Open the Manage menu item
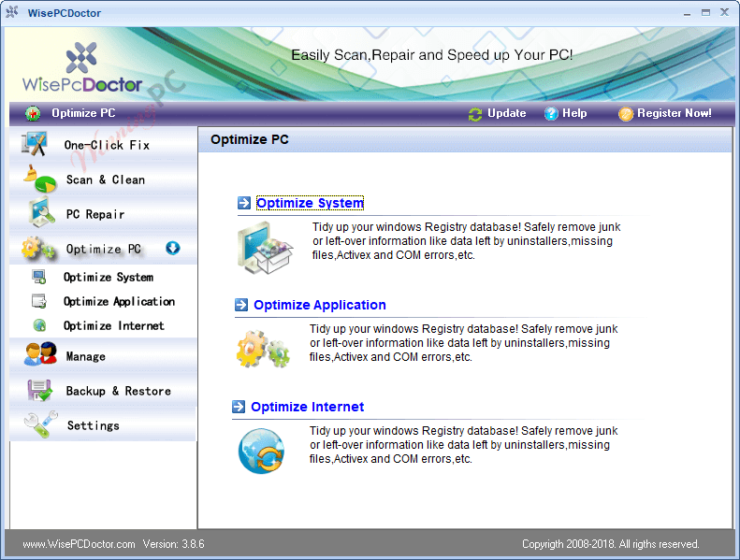This screenshot has height=560, width=740. 103,355
